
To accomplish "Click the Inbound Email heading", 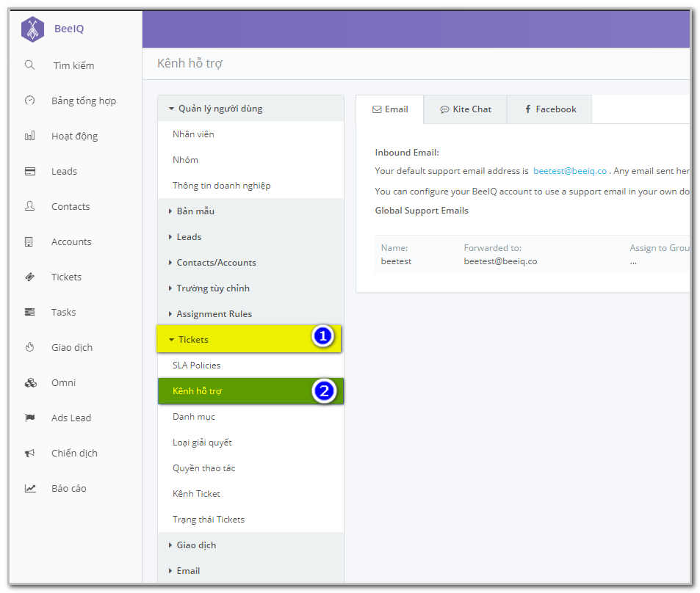I will (407, 153).
